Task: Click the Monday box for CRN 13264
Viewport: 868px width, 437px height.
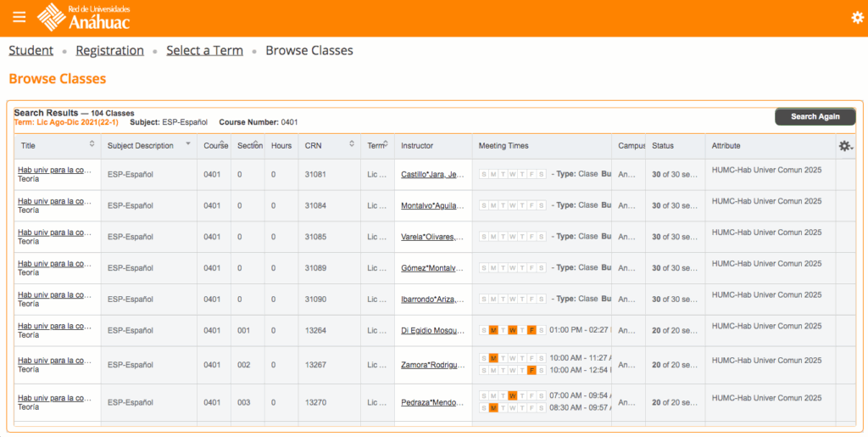Action: 493,330
